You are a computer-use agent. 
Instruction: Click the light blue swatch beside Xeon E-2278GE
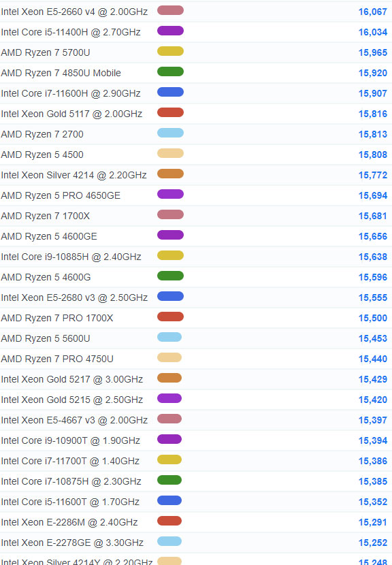click(169, 541)
